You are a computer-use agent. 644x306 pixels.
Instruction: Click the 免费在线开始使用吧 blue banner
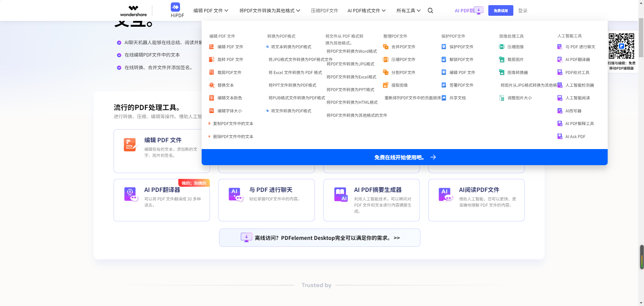point(404,157)
